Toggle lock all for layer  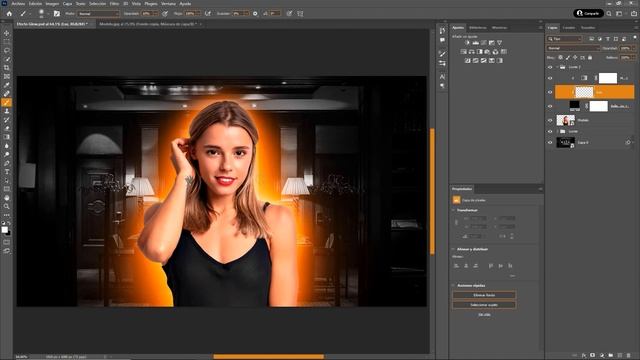590,58
